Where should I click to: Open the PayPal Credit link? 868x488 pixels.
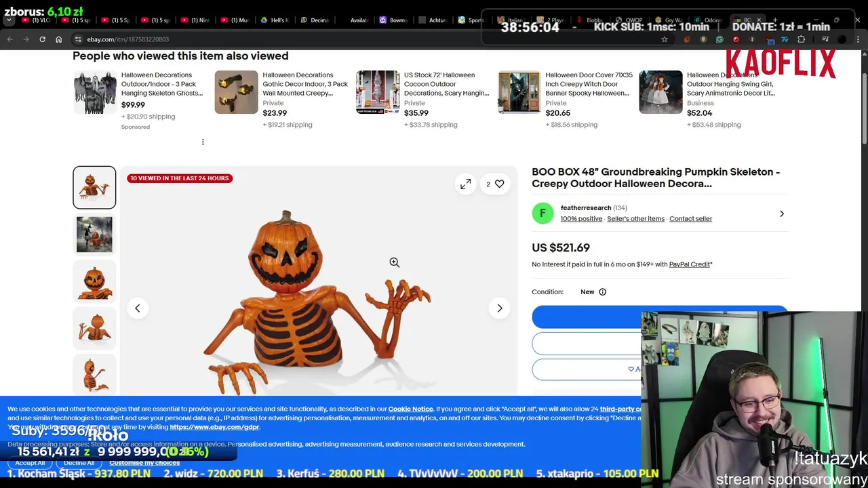click(x=690, y=264)
